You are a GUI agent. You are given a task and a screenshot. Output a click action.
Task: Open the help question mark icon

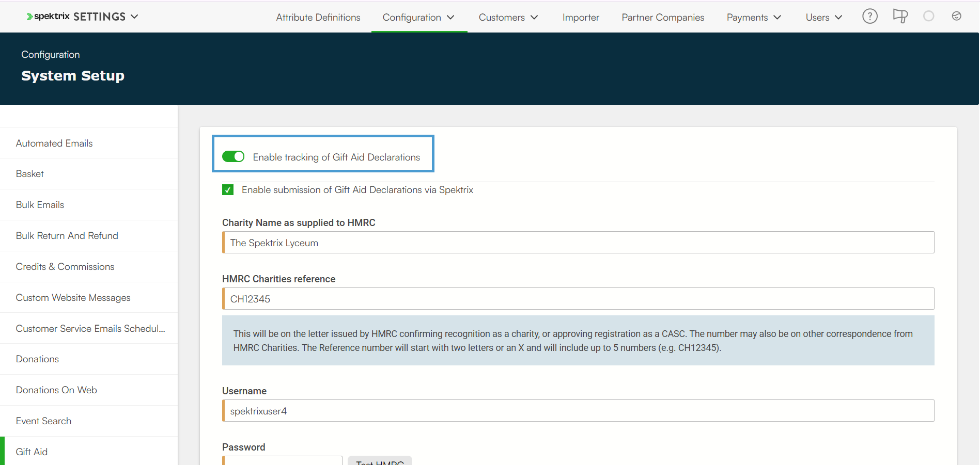870,17
